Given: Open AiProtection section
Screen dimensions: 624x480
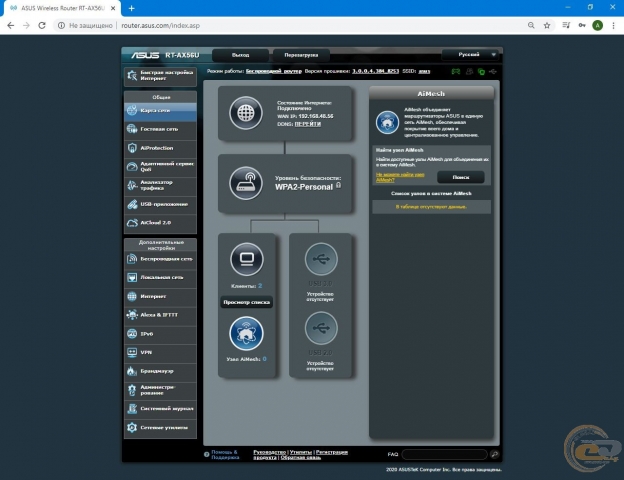Looking at the screenshot, I should [160, 148].
